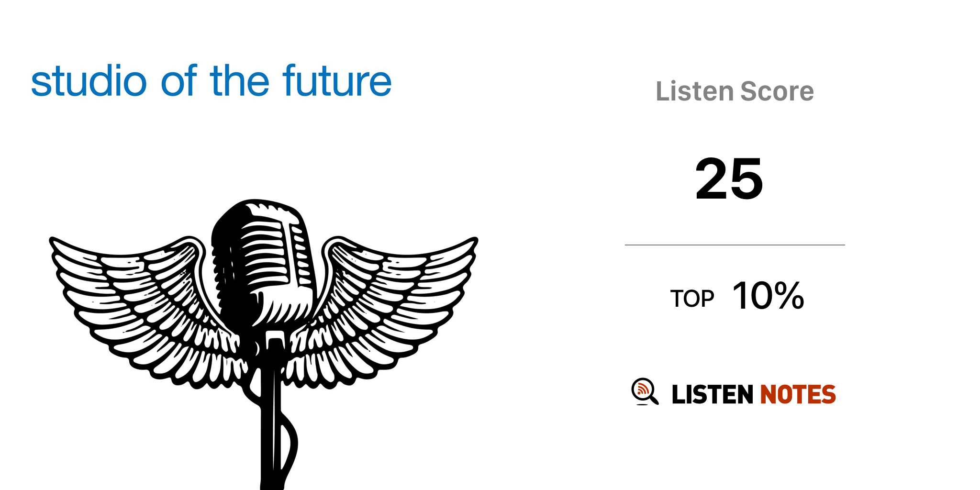Screen dimensions: 980x490
Task: Click the Listen Notes magnifying glass icon
Action: 645,391
